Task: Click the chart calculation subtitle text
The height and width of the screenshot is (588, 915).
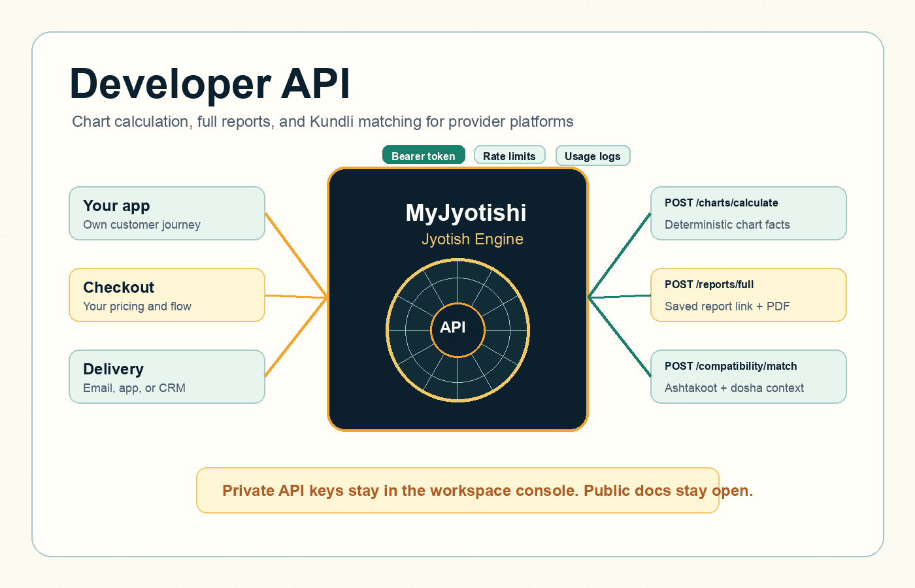Action: (323, 122)
